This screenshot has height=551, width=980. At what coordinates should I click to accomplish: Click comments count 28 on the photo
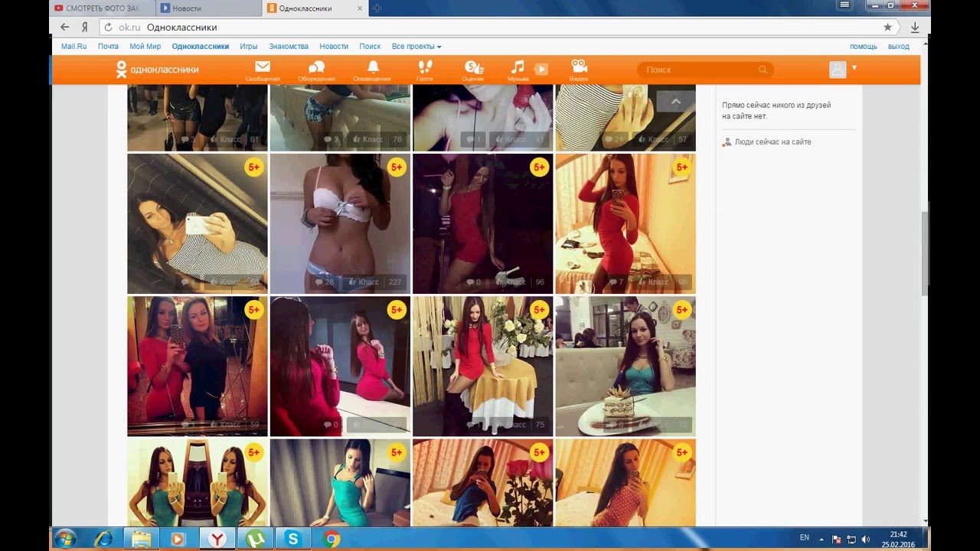pyautogui.click(x=325, y=282)
